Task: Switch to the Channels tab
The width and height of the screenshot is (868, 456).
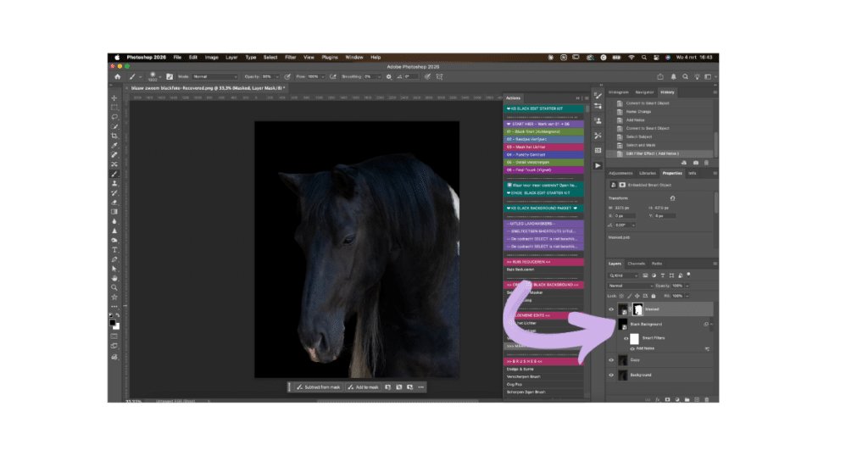Action: [x=636, y=264]
